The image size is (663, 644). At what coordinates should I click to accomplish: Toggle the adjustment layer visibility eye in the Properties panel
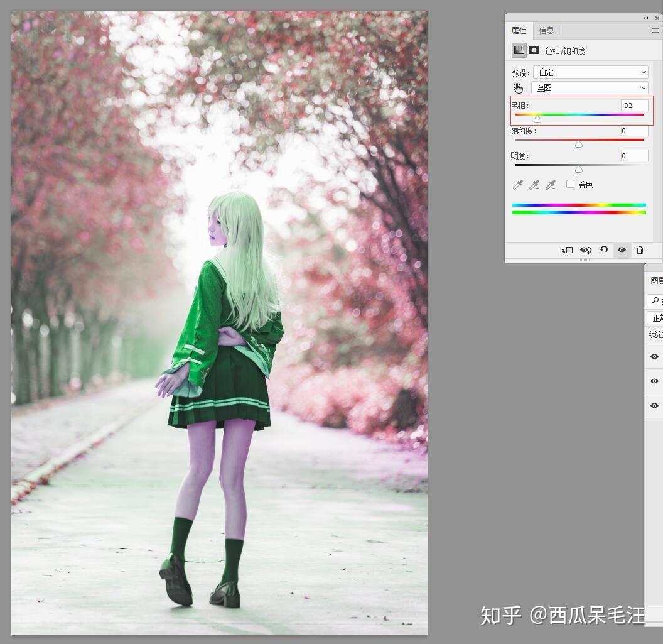622,249
